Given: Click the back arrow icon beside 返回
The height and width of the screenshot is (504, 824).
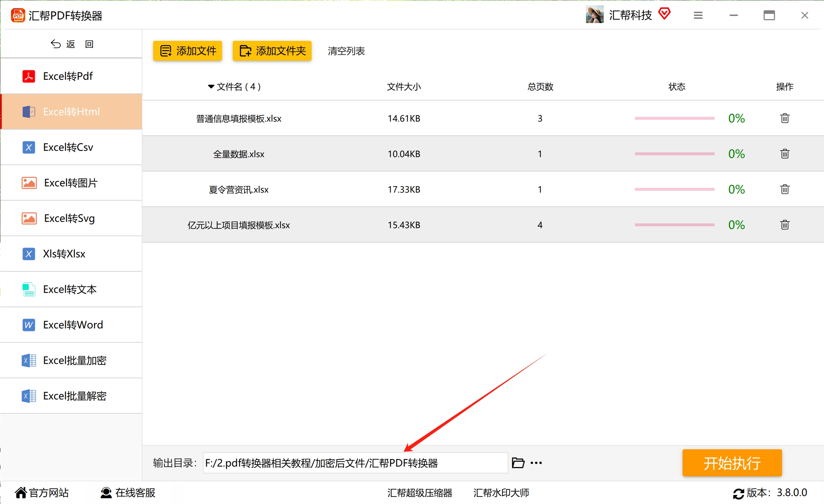Looking at the screenshot, I should [x=56, y=44].
